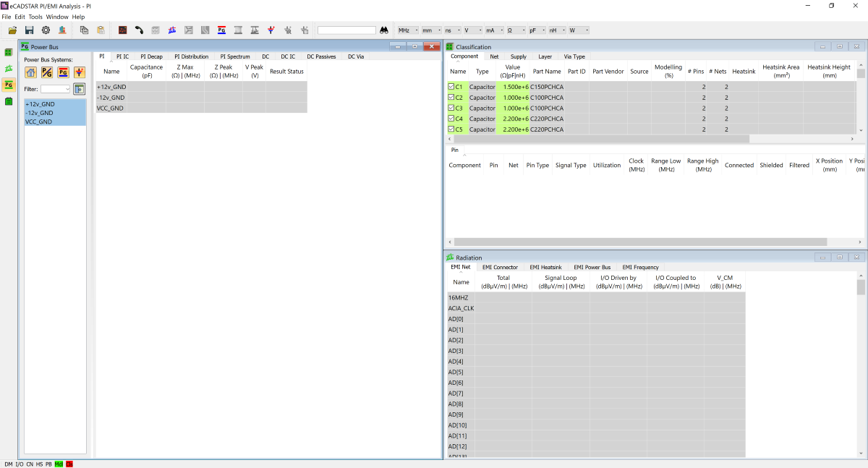Click the green chip sidebar icon
The image size is (868, 468).
pyautogui.click(x=9, y=101)
